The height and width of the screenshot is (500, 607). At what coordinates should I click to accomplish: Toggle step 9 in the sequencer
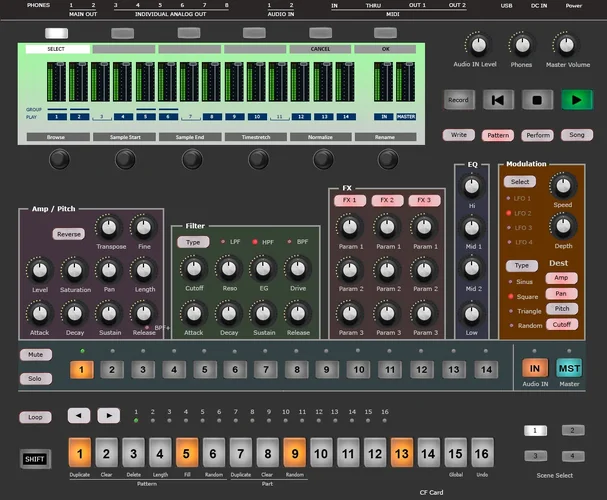[295, 453]
